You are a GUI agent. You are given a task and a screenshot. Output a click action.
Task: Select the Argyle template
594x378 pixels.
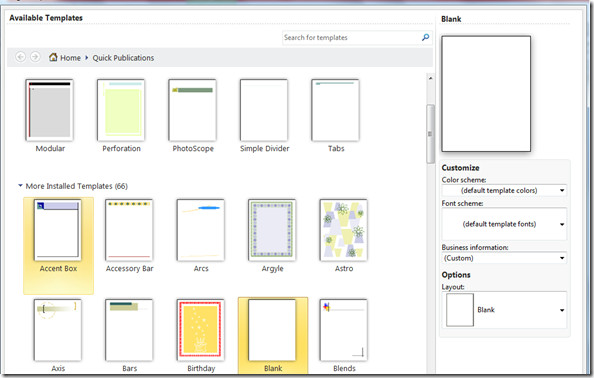272,230
